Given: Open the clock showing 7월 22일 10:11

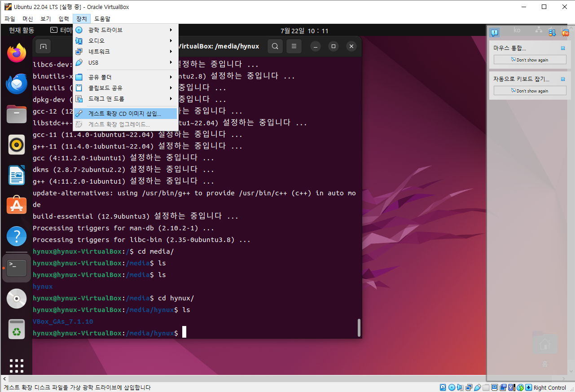Looking at the screenshot, I should 304,31.
